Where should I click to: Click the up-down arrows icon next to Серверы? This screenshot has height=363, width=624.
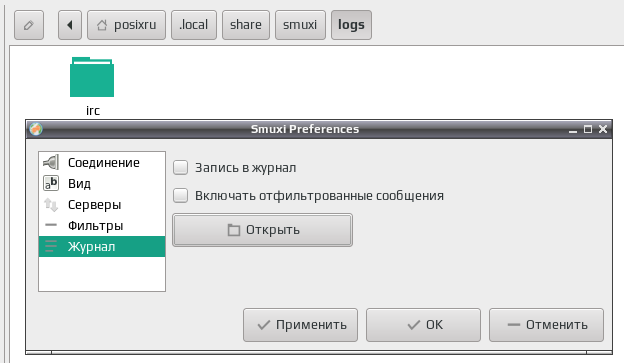[x=51, y=205]
